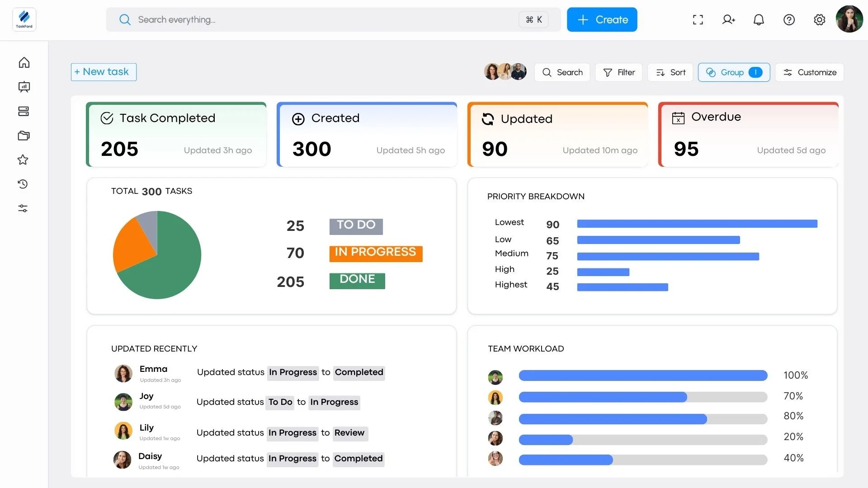868x488 pixels.
Task: Click the add user invite icon
Action: point(728,20)
